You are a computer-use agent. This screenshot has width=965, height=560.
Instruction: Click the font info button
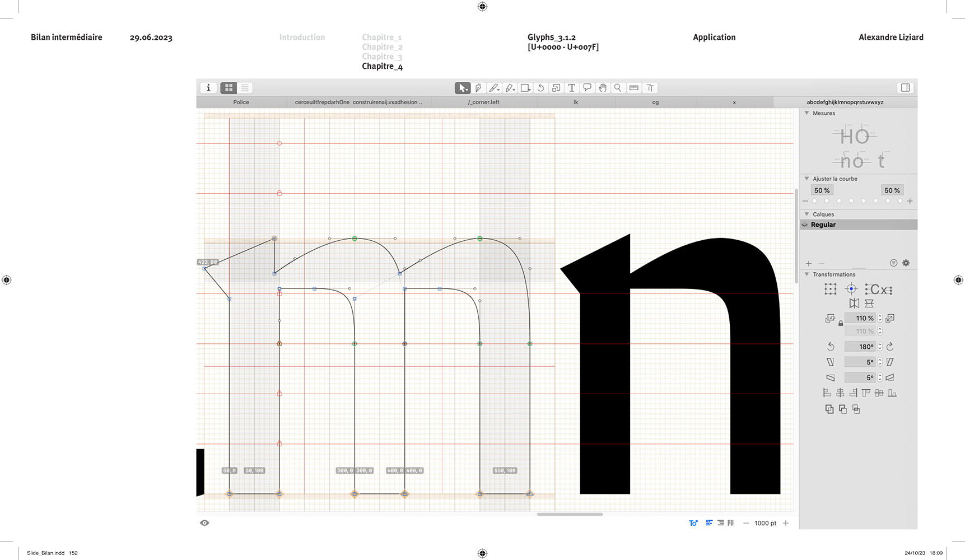[208, 88]
